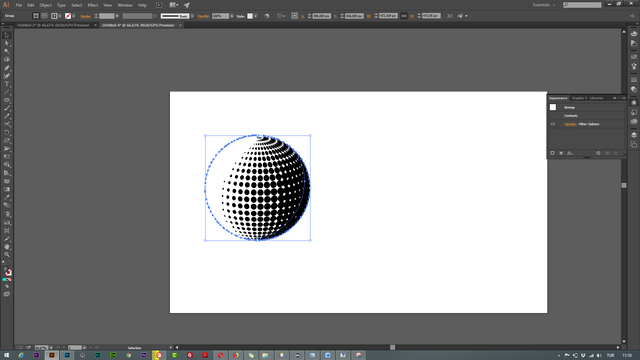Viewport: 640px width, 360px height.
Task: Select the Pen tool
Action: (x=7, y=68)
